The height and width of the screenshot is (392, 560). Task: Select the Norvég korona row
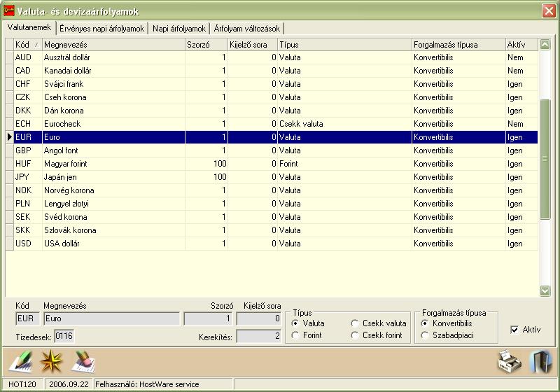click(x=276, y=190)
